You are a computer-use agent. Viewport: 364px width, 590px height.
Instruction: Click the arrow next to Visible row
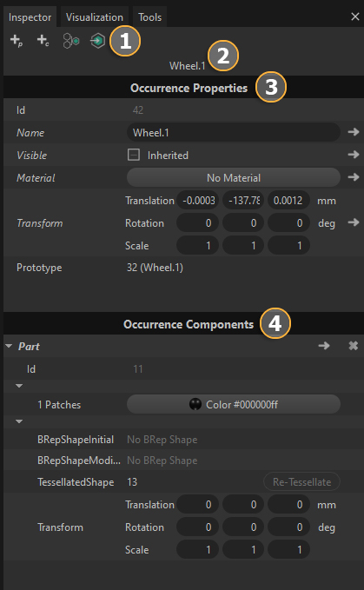point(353,155)
